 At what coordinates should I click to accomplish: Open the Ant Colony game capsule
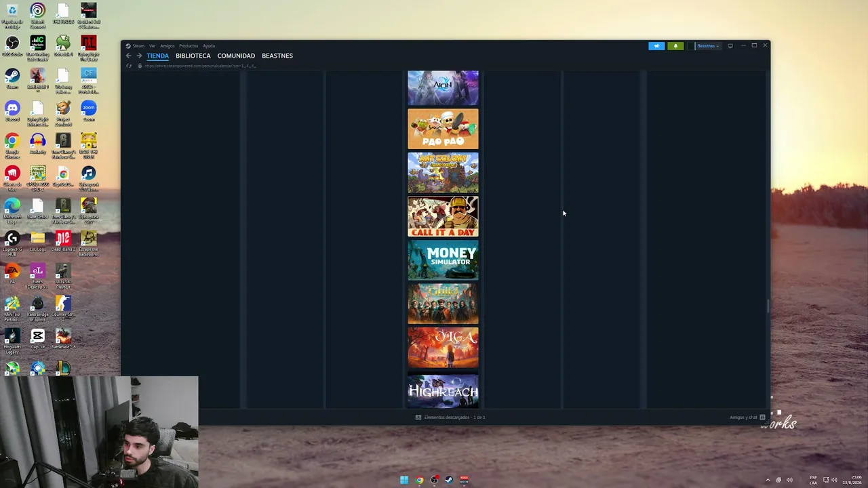(443, 173)
